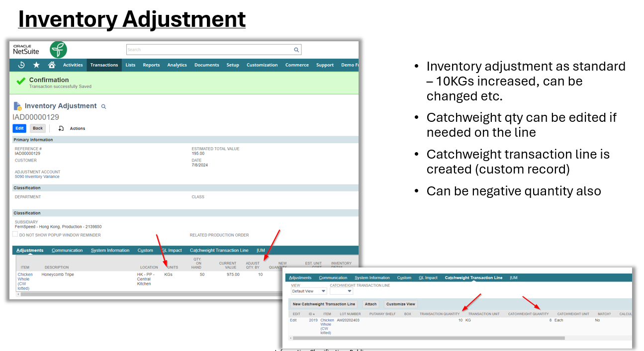
Task: Open the Commerce menu
Action: (x=297, y=65)
